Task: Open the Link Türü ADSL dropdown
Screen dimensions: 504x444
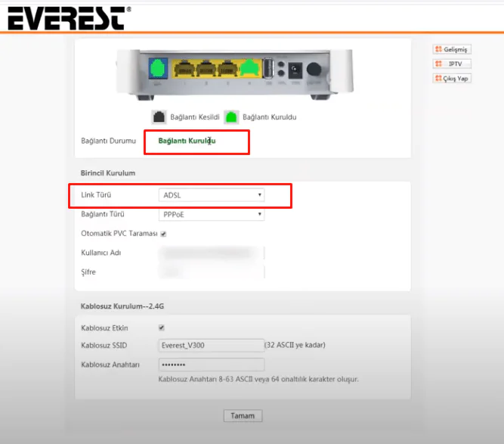Action: click(x=212, y=195)
